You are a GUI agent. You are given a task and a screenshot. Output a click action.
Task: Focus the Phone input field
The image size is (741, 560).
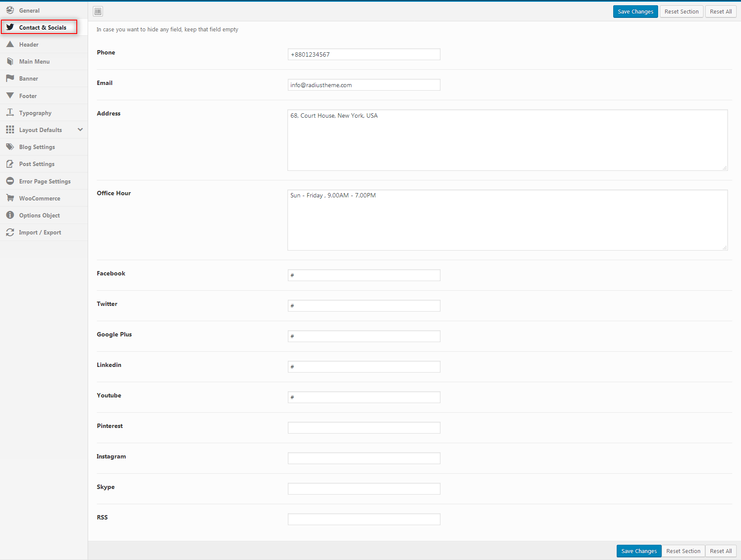[364, 54]
